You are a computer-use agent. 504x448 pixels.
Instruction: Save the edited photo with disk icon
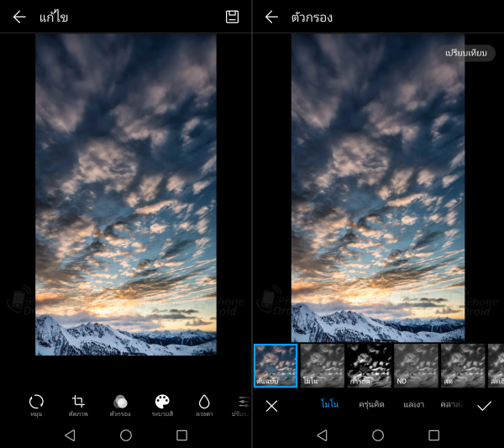tap(233, 17)
